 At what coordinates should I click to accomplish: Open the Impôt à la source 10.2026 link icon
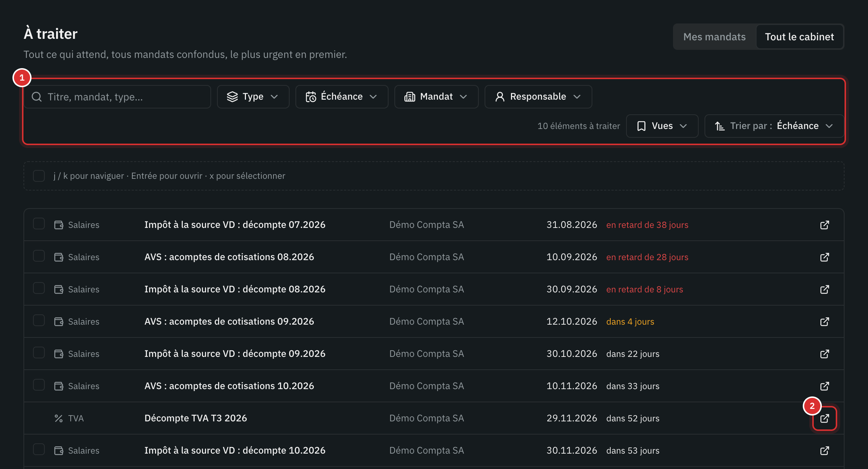[x=824, y=451]
